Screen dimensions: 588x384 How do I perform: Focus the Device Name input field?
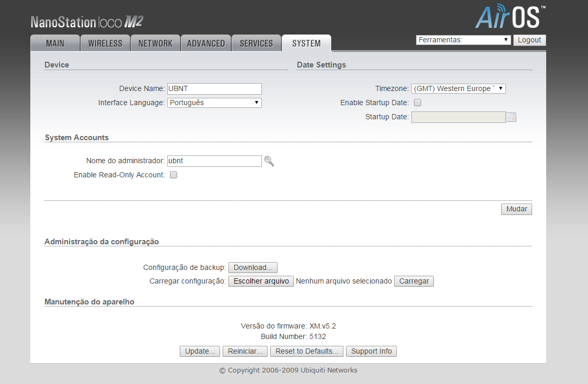click(214, 88)
